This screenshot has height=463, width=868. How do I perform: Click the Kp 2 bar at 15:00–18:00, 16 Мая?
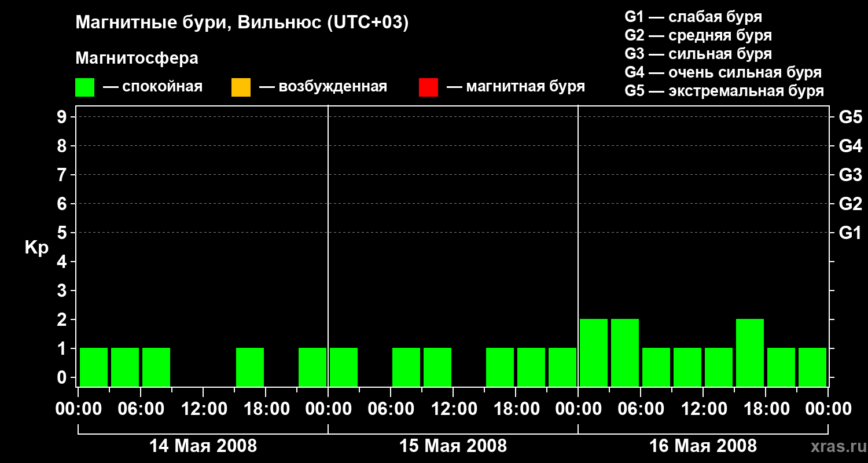[x=750, y=352]
